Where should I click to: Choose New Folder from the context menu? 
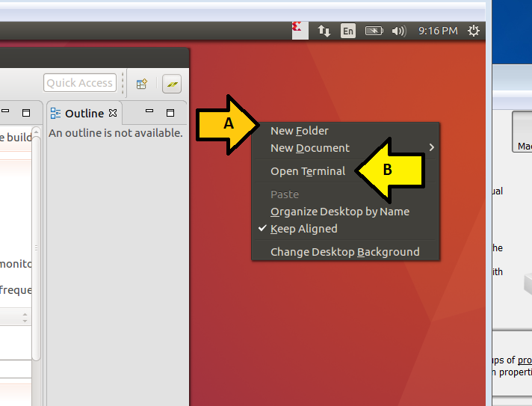click(299, 131)
